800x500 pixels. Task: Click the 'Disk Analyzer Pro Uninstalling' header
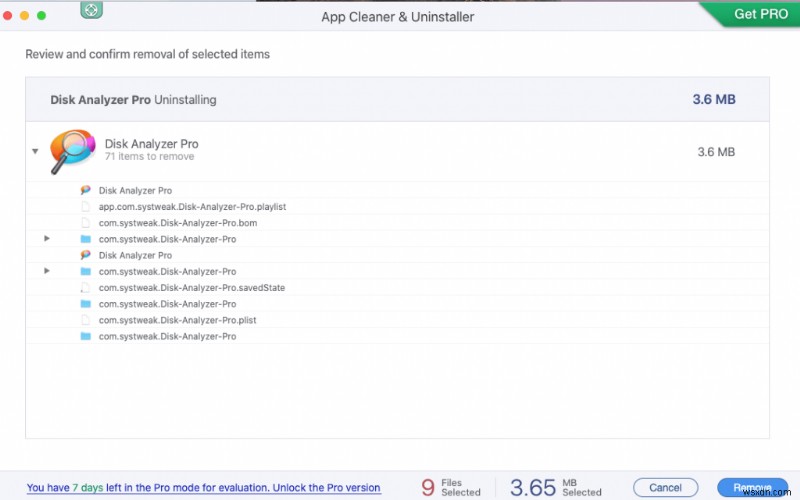133,99
